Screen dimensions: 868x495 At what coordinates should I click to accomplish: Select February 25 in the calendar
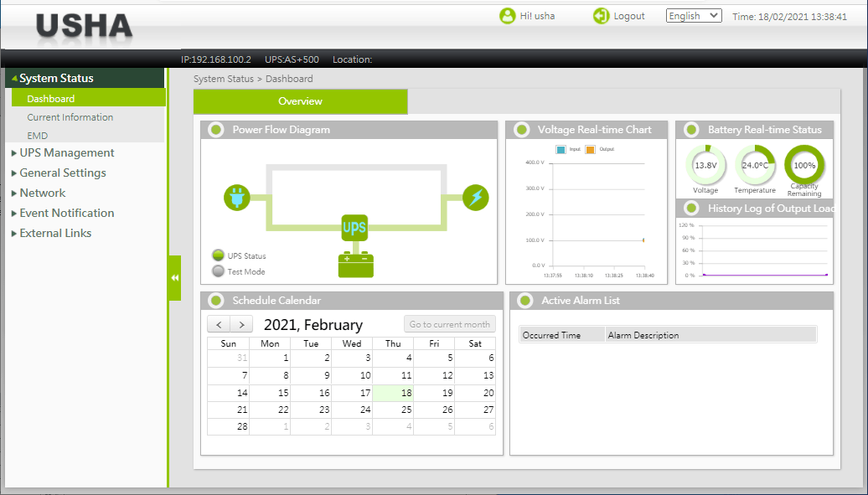point(406,410)
